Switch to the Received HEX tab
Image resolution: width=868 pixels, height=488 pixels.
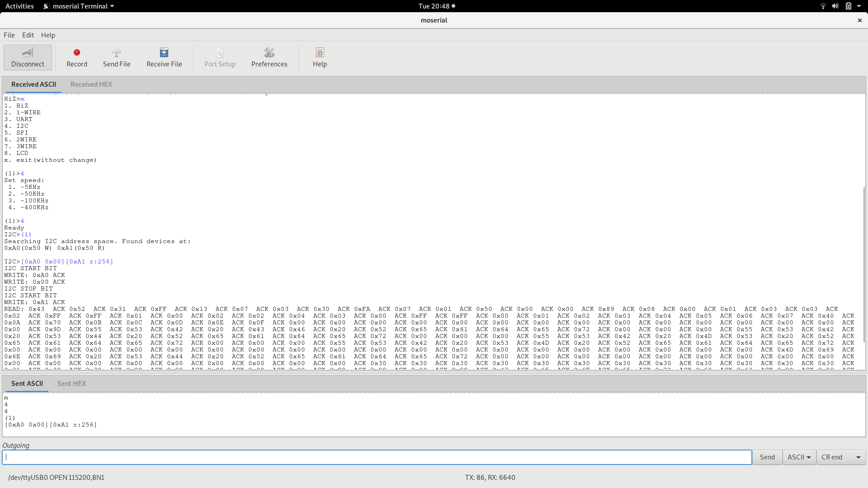91,84
